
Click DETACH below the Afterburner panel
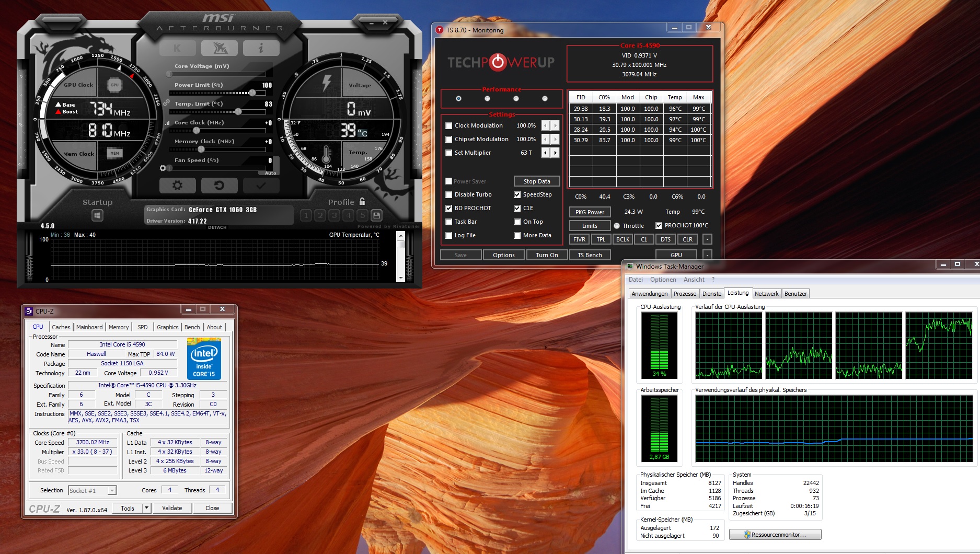click(217, 227)
